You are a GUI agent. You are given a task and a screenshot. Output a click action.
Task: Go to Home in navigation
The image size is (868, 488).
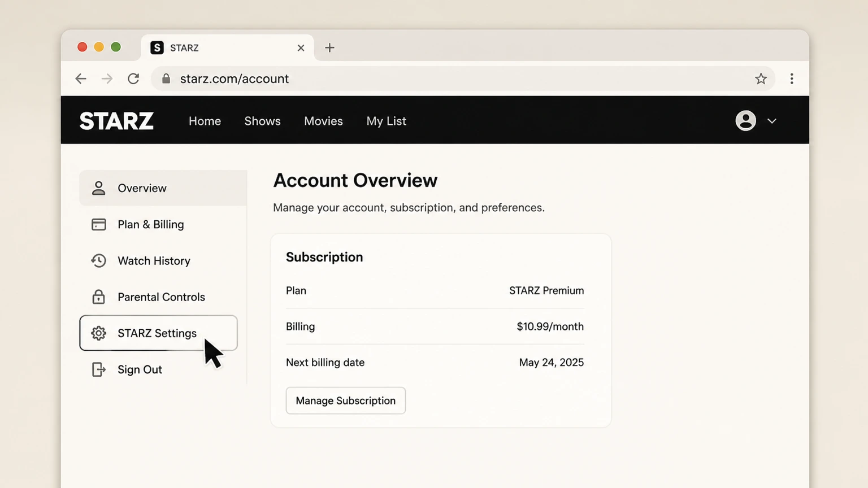(205, 121)
